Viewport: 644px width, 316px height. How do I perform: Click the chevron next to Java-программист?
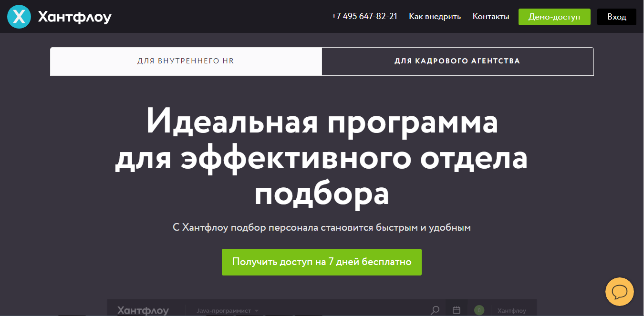coord(256,310)
